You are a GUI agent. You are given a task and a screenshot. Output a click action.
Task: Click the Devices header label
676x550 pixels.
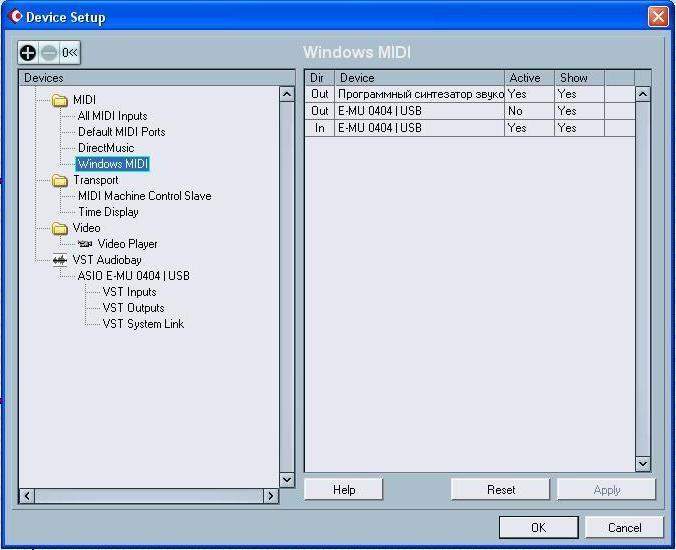[44, 78]
